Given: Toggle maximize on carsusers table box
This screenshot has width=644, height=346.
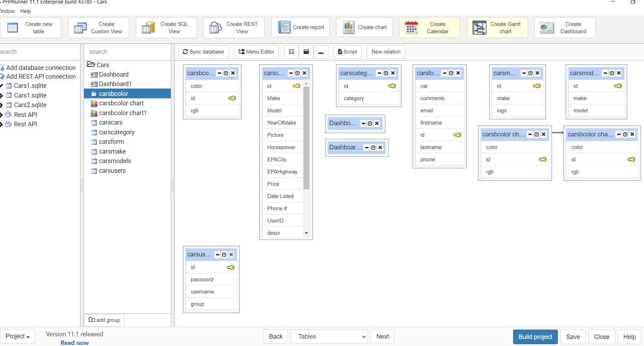Looking at the screenshot, I should click(x=224, y=255).
